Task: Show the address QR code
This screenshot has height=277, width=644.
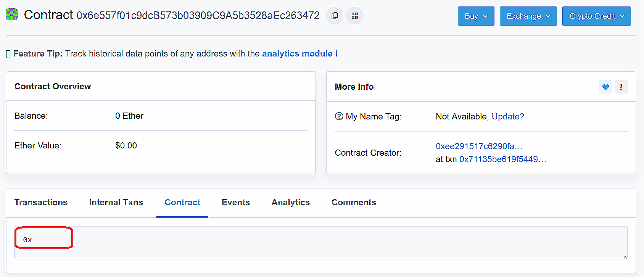Action: coord(355,16)
